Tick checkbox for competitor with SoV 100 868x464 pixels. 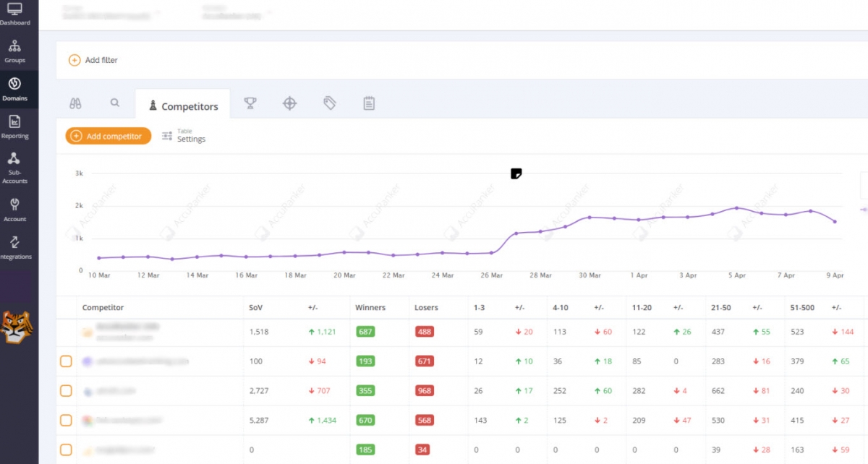click(x=66, y=361)
